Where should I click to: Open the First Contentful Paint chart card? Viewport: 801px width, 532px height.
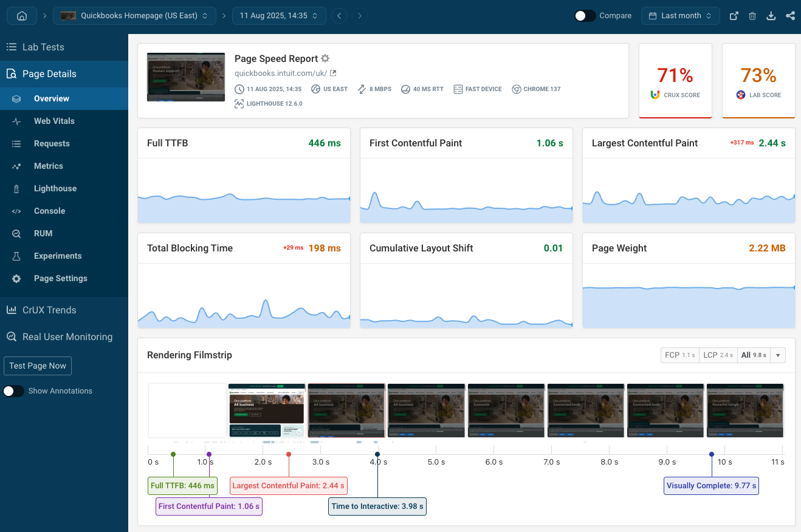pyautogui.click(x=466, y=176)
